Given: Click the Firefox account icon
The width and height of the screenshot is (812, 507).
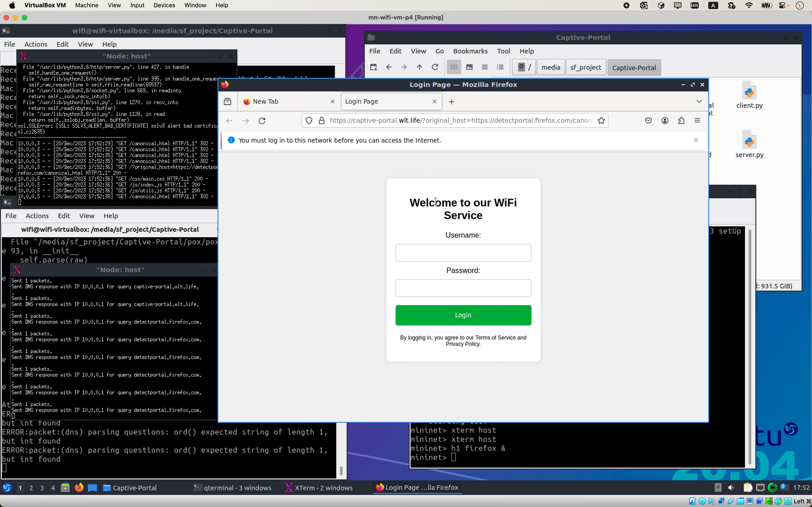Looking at the screenshot, I should coord(665,121).
